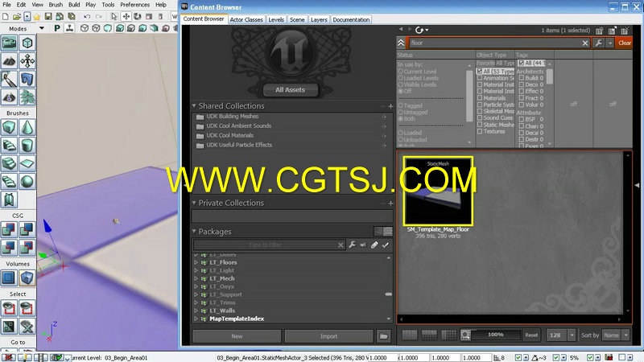The width and height of the screenshot is (644, 362).
Task: Hide selected actors icon
Action: coord(27,308)
